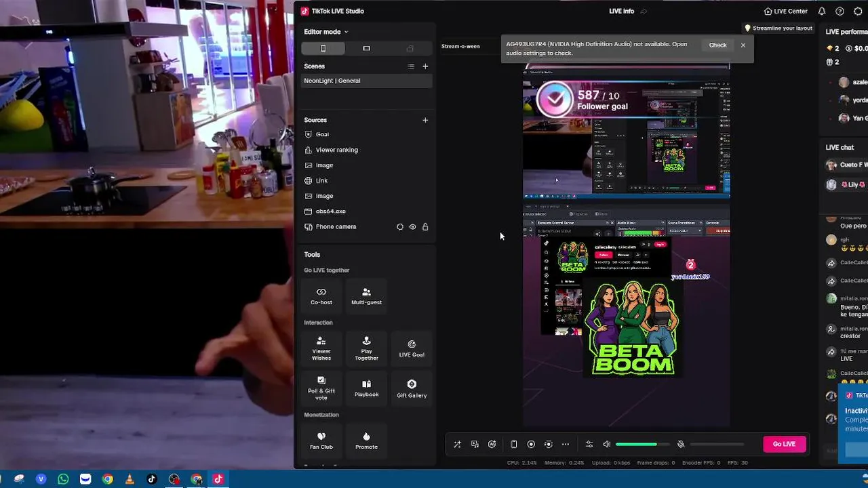Toggle lock on Phone camera source

click(x=425, y=227)
